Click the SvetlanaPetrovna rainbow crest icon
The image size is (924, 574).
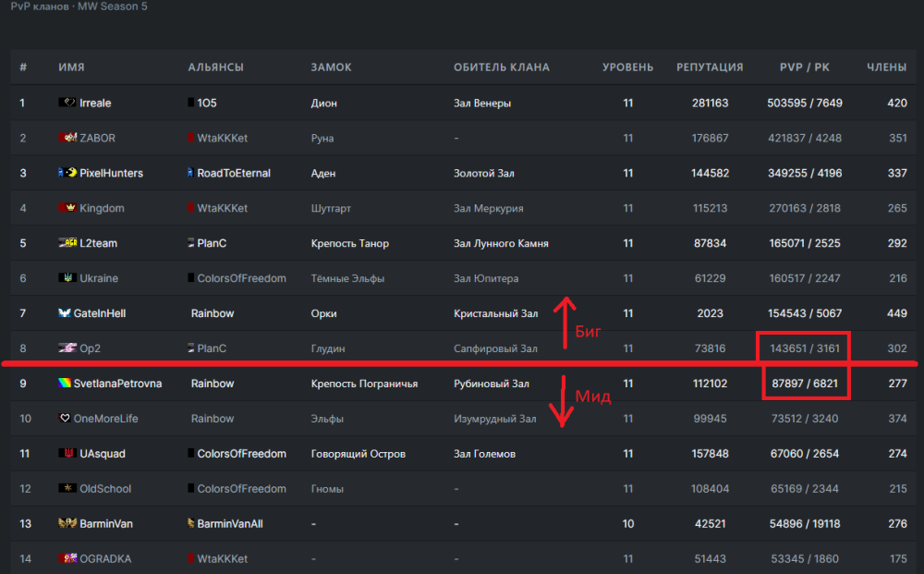(65, 384)
